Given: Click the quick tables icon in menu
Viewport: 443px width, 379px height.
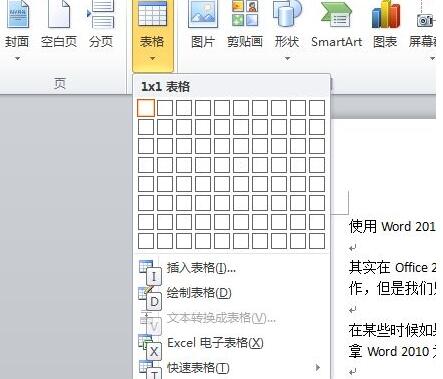Looking at the screenshot, I should (146, 367).
